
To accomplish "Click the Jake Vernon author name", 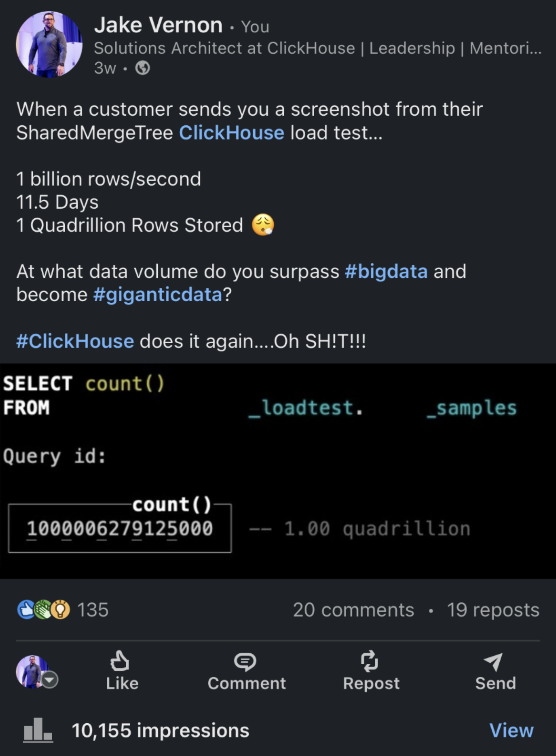I will [158, 25].
